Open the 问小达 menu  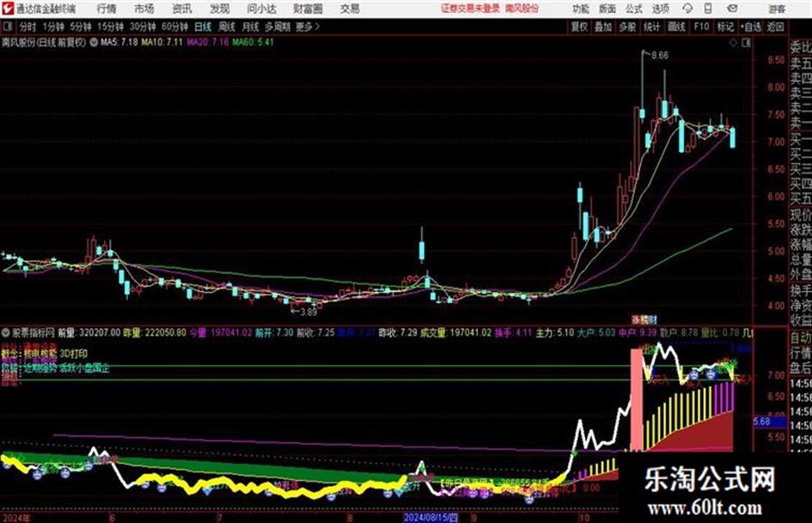tap(261, 9)
